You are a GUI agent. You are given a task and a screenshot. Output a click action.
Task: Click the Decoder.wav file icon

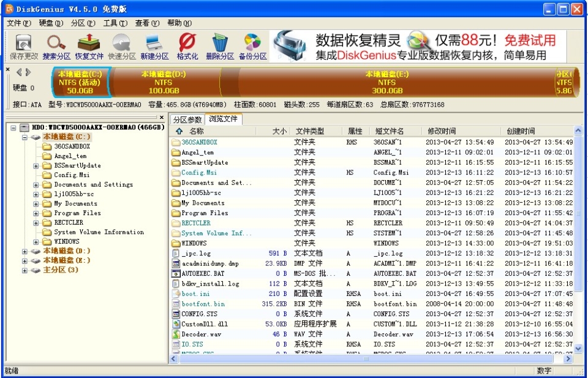coord(176,334)
